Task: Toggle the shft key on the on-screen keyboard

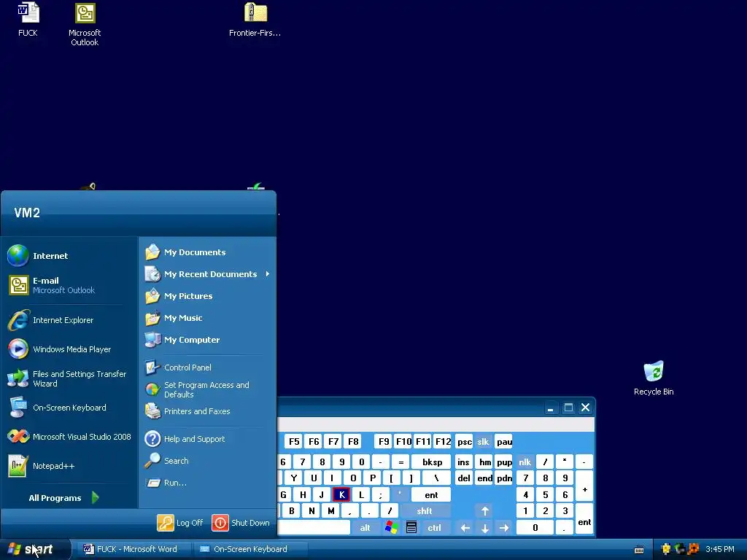Action: pos(425,511)
